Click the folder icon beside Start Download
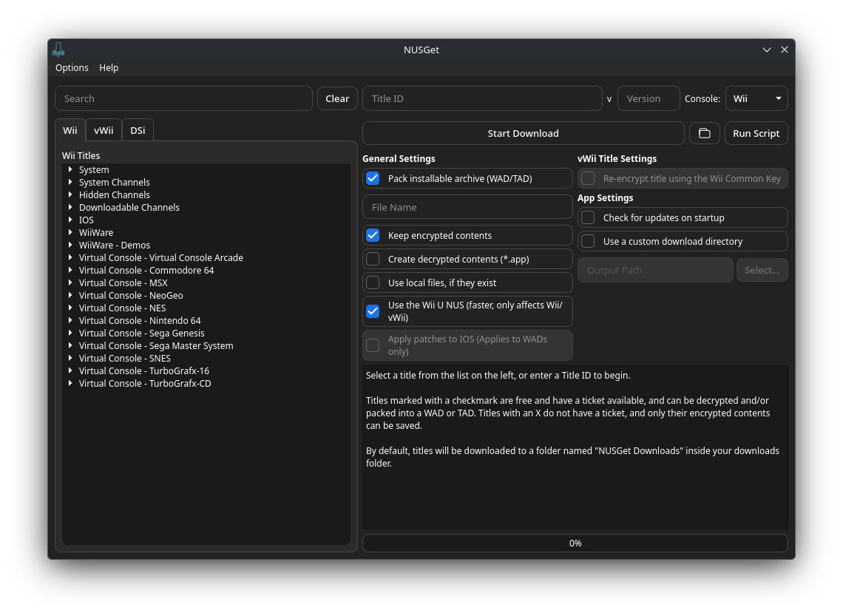 (x=704, y=133)
